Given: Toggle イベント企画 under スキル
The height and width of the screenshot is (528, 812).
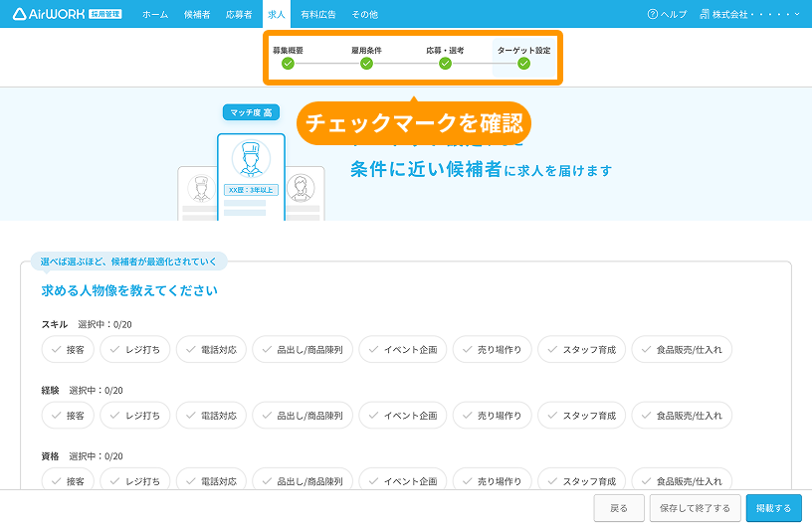Looking at the screenshot, I should [x=403, y=349].
